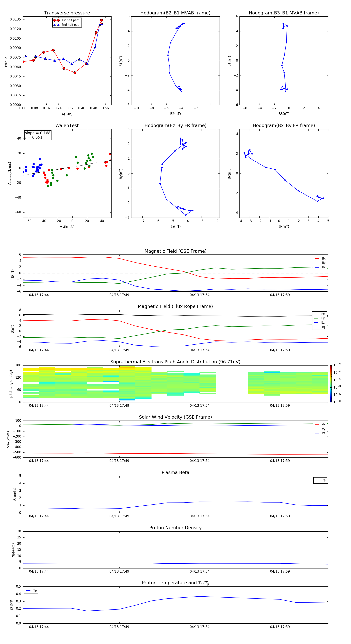This screenshot has height=644, width=351.
Task: Click the "Bz(nT)" x-axis label
Action: point(175,227)
